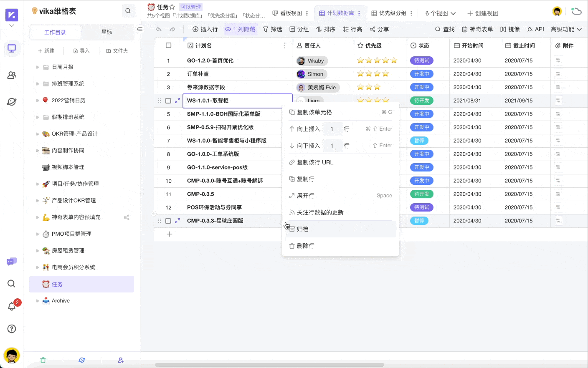Open the 6 个视图 dropdown
The width and height of the screenshot is (588, 368).
440,13
